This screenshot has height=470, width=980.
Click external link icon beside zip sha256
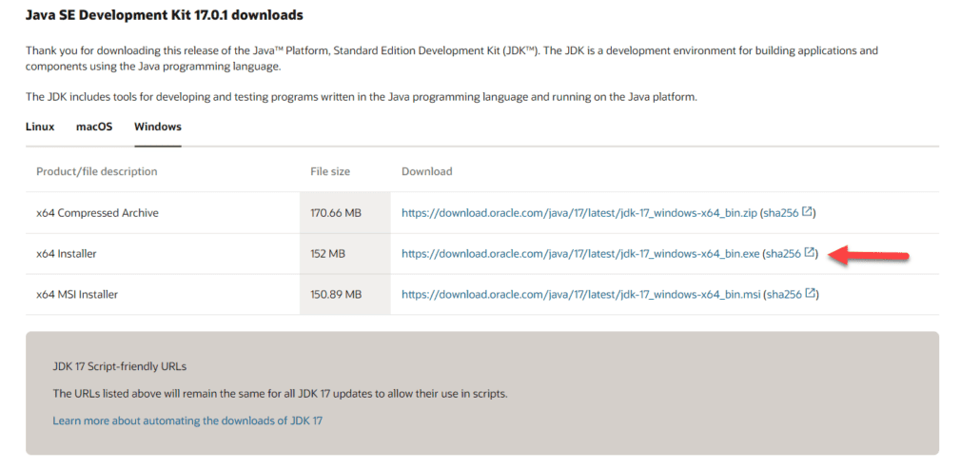[x=808, y=212]
